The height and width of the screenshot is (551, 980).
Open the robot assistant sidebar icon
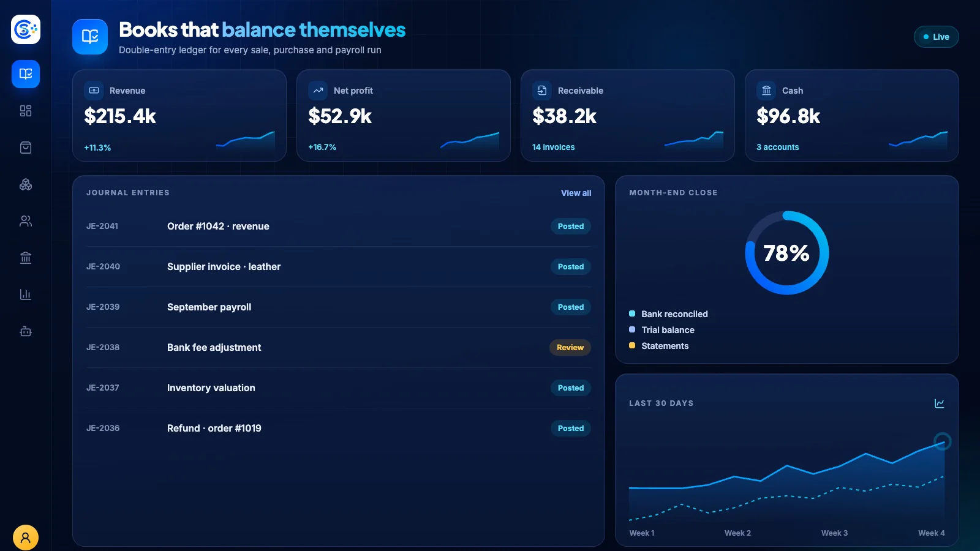(26, 331)
